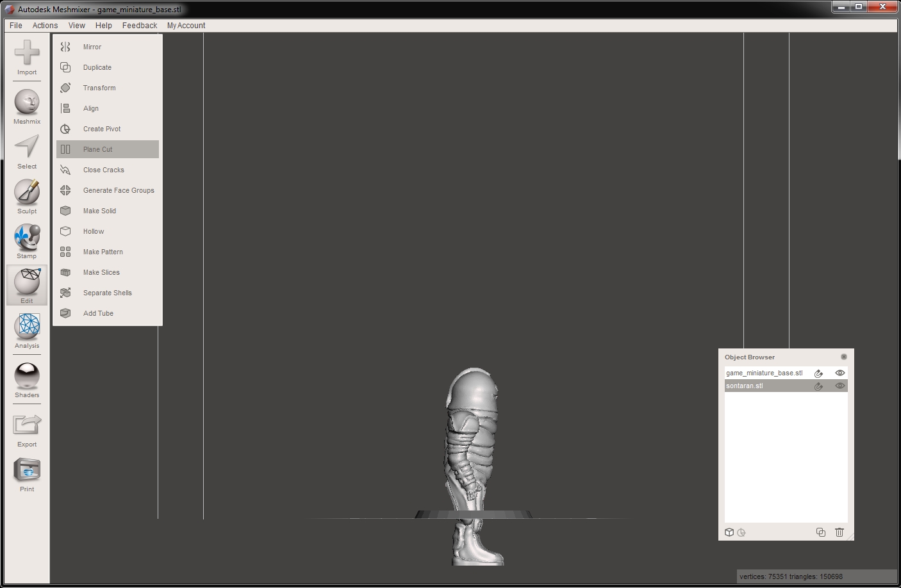Screen dimensions: 901x588
Task: Choose Add Tube from the Edit list
Action: pyautogui.click(x=108, y=313)
